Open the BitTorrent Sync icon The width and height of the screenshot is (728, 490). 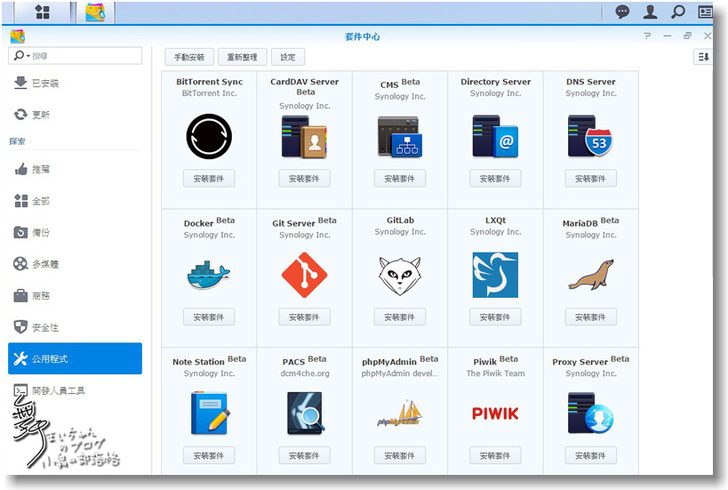point(208,136)
